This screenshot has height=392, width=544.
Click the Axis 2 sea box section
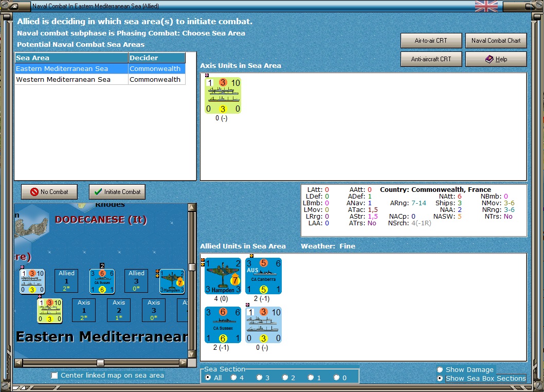tap(119, 310)
